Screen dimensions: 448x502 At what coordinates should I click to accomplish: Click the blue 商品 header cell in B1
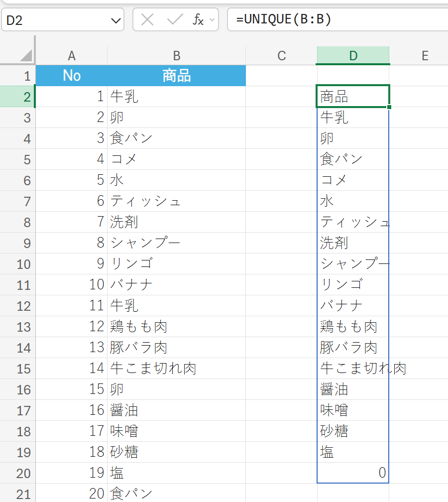[177, 76]
